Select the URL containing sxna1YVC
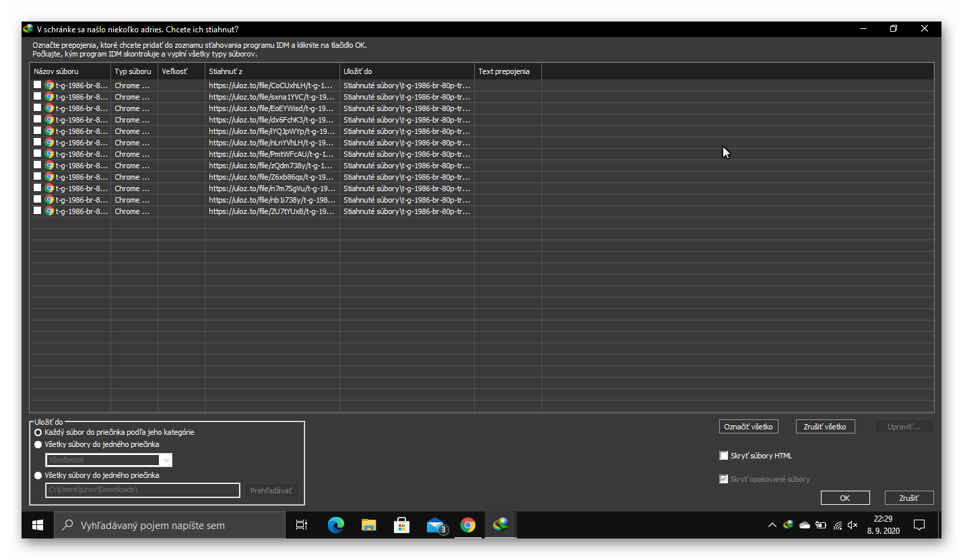This screenshot has width=963, height=560. click(x=271, y=97)
